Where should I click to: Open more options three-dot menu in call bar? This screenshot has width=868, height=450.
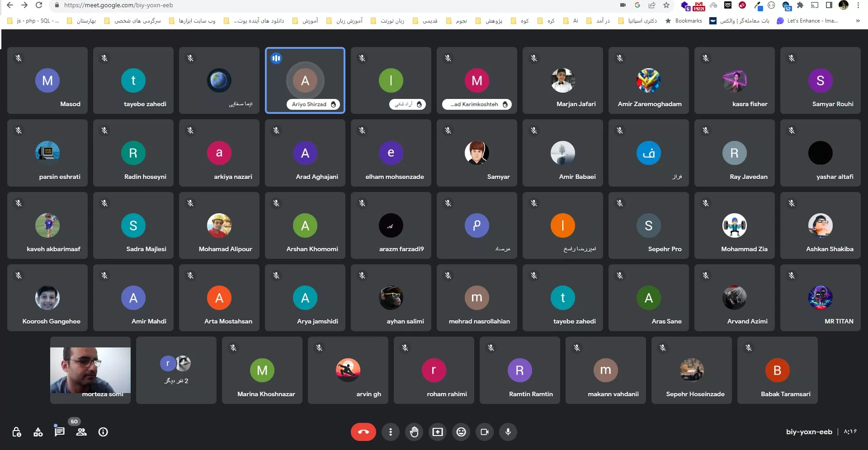(x=390, y=432)
